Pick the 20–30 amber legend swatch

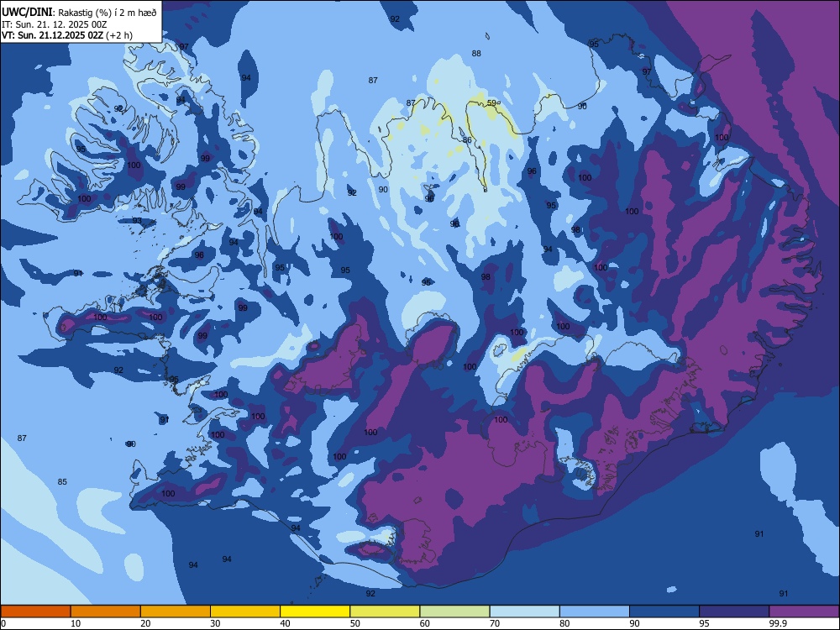[x=176, y=612]
